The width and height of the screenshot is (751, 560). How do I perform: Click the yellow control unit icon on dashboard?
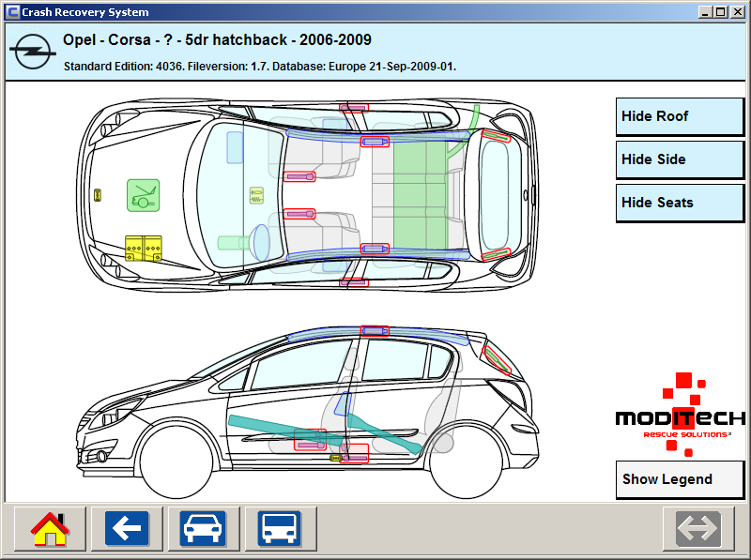tap(256, 195)
